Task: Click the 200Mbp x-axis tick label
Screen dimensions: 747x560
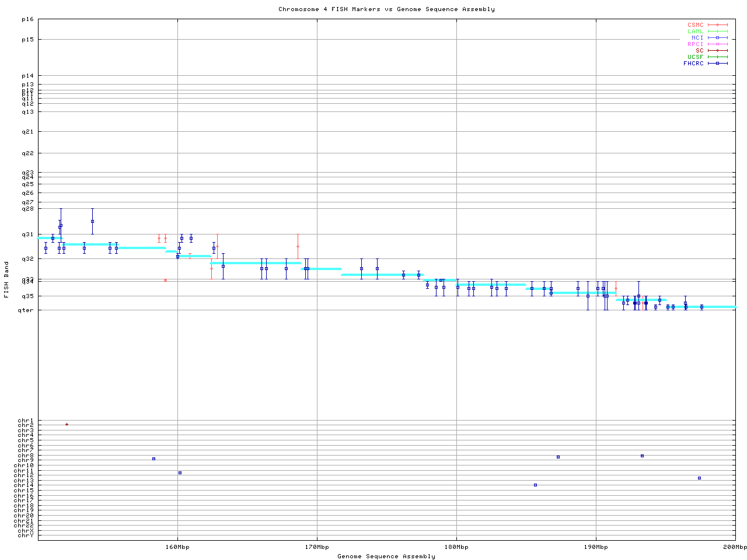Action: 735,547
